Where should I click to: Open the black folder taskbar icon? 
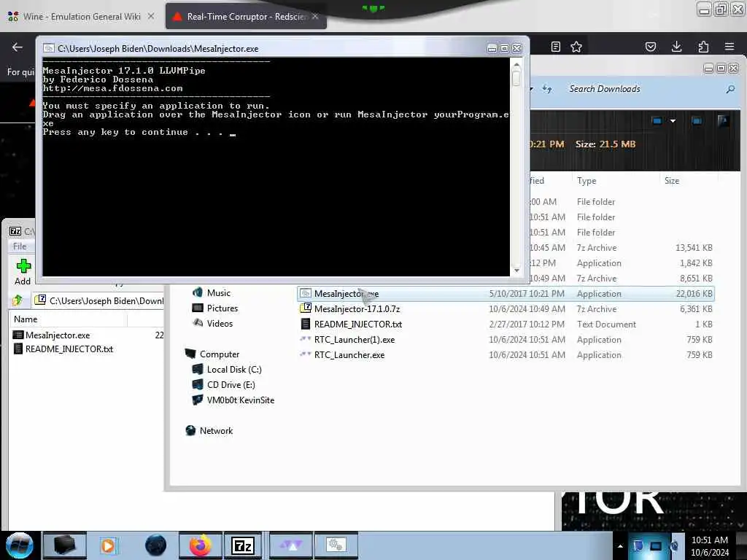click(x=65, y=545)
